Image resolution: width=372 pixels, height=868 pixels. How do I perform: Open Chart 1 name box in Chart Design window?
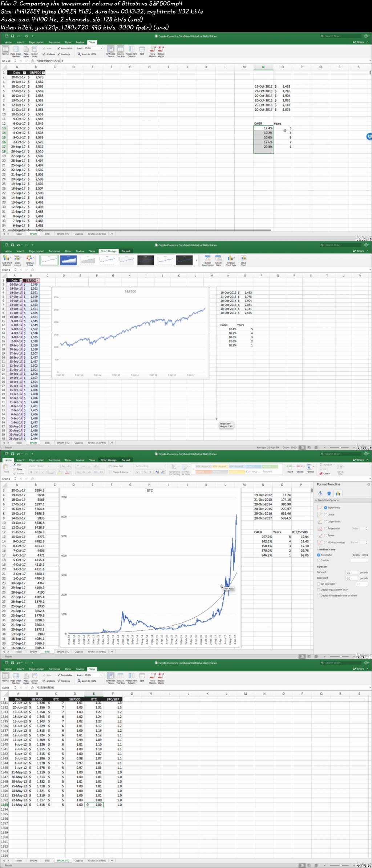pyautogui.click(x=7, y=270)
